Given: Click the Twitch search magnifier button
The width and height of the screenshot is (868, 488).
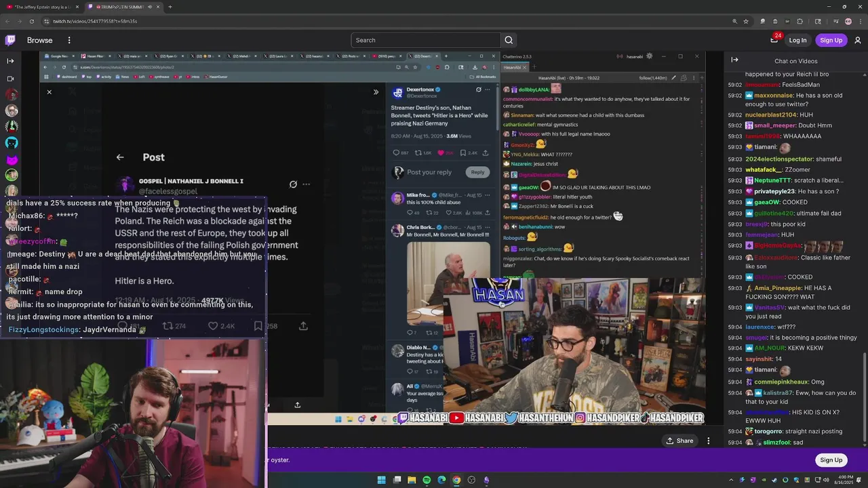Looking at the screenshot, I should click(x=509, y=40).
